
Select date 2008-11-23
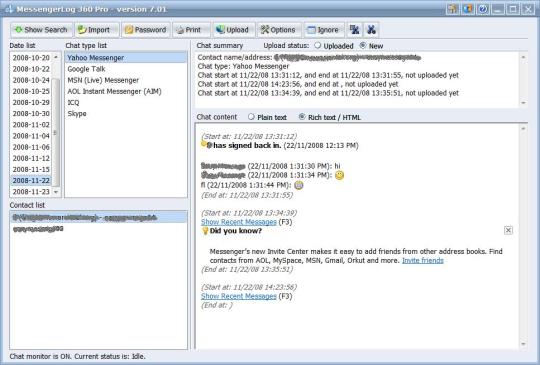click(x=31, y=191)
